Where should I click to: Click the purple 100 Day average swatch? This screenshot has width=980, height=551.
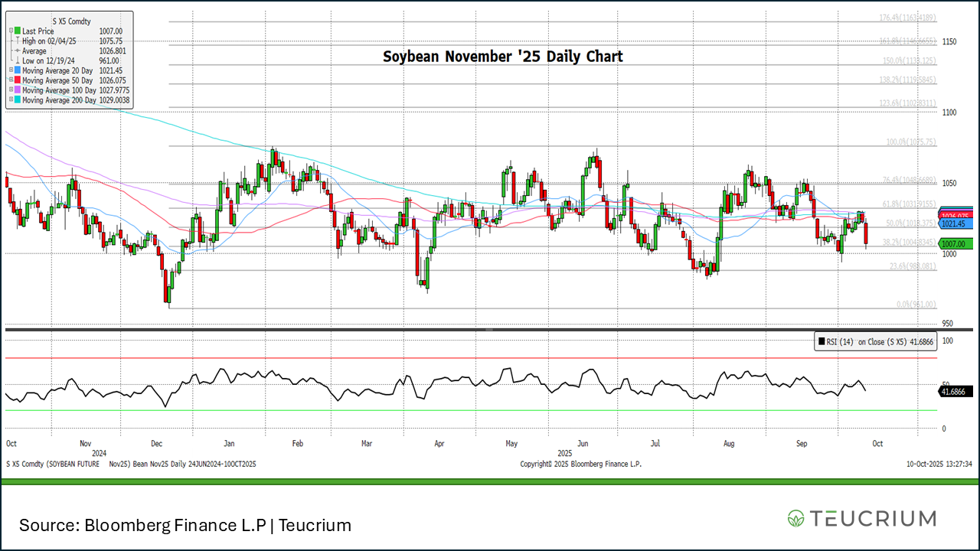pyautogui.click(x=18, y=90)
